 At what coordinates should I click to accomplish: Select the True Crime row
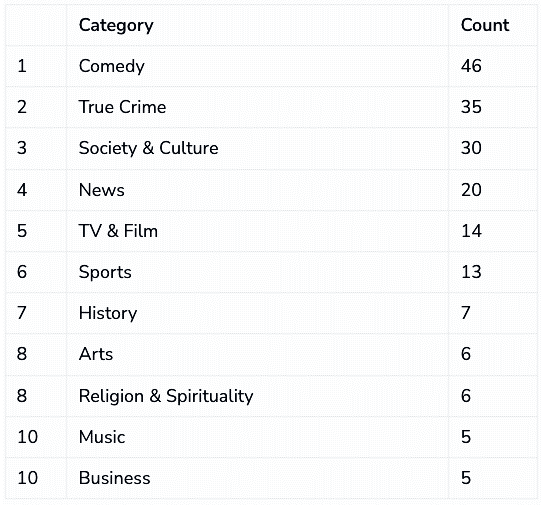271,107
